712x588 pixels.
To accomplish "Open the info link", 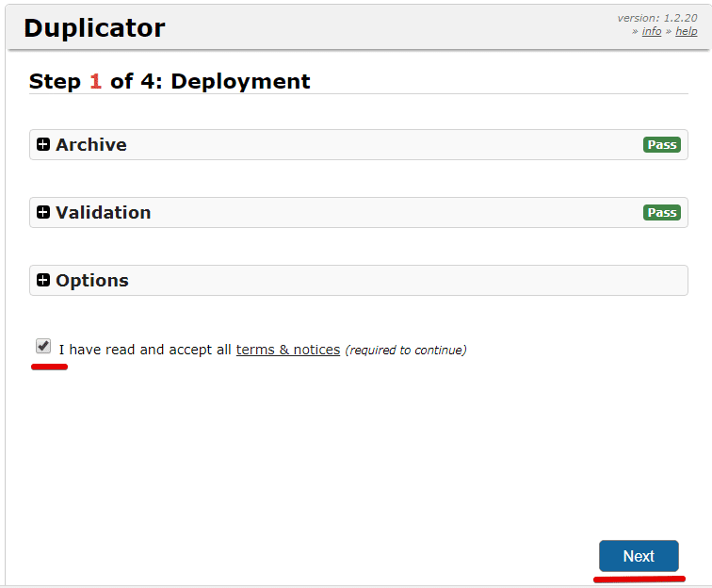I will tap(651, 31).
